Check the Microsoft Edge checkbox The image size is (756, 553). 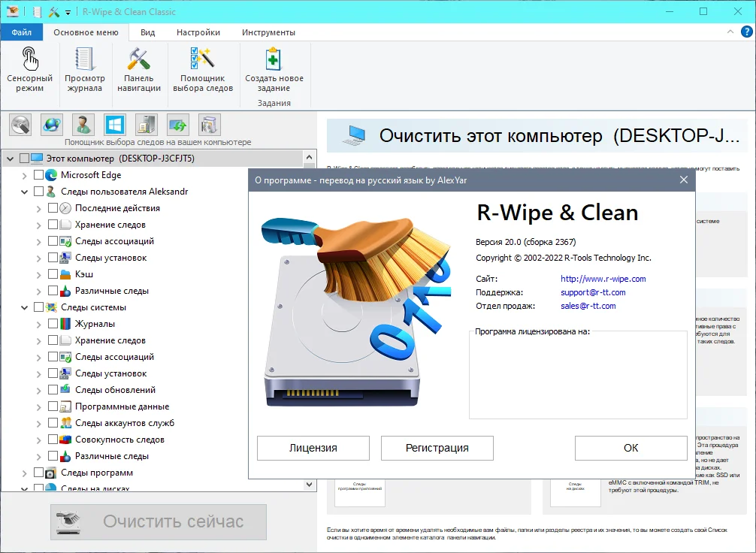38,175
